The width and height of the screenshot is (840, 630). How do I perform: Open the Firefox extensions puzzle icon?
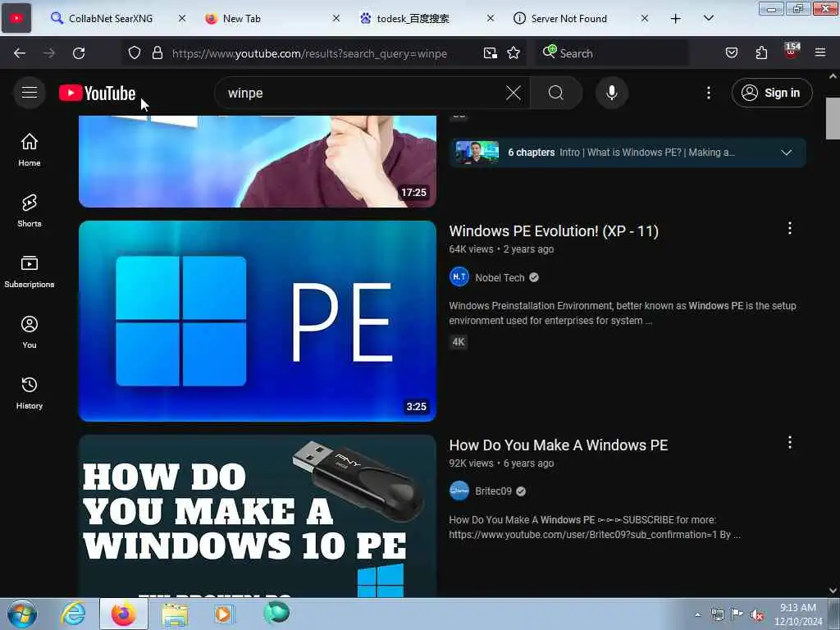[761, 53]
